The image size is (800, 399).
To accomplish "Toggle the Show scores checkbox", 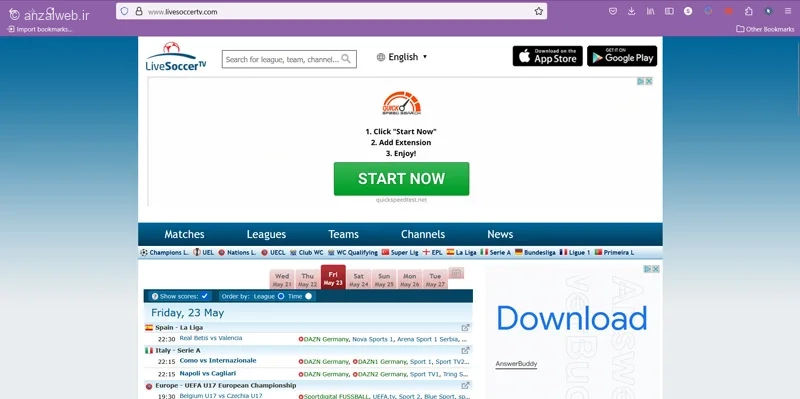I will (205, 296).
